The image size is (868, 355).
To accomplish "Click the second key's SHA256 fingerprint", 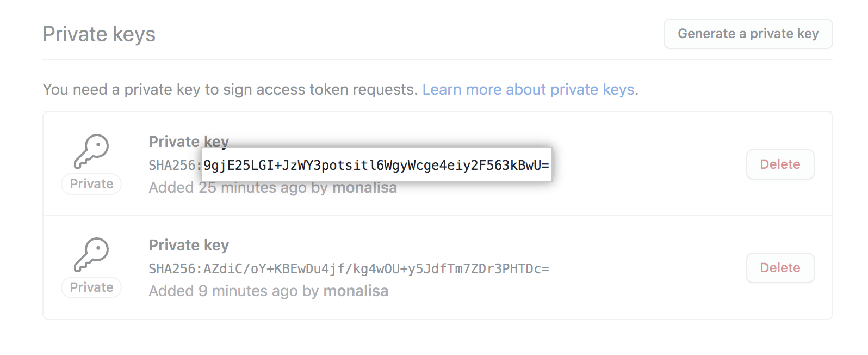I will (x=348, y=268).
